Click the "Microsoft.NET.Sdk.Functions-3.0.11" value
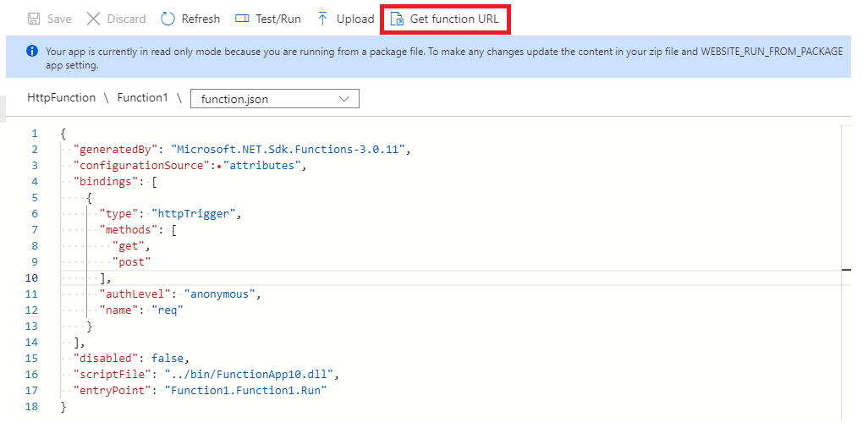Image resolution: width=868 pixels, height=428 pixels. tap(289, 150)
